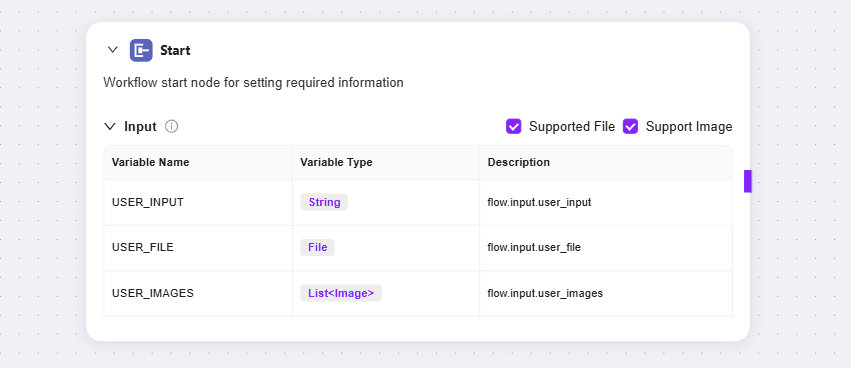Collapse the Start node chevron
The height and width of the screenshot is (368, 851).
coord(113,50)
